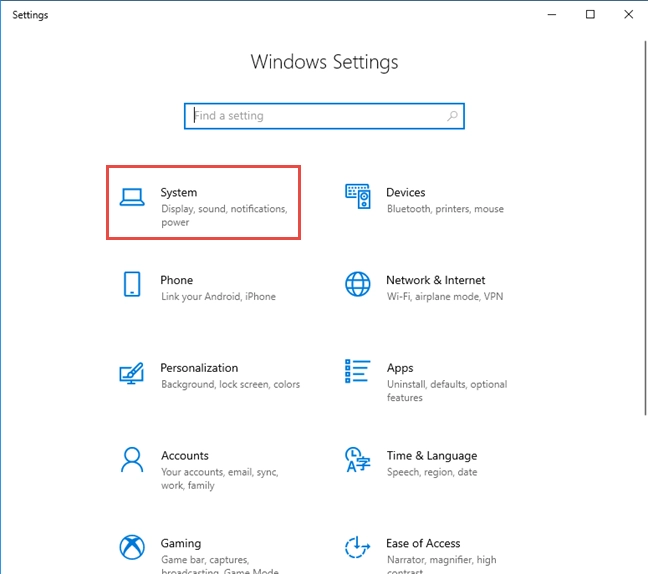This screenshot has height=574, width=648.
Task: Open the Apps category label
Action: tap(400, 368)
